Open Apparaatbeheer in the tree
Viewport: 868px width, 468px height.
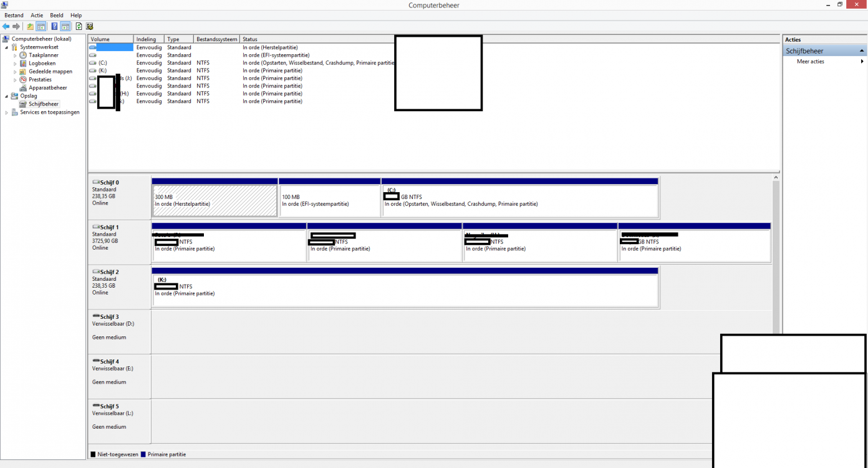pyautogui.click(x=44, y=87)
